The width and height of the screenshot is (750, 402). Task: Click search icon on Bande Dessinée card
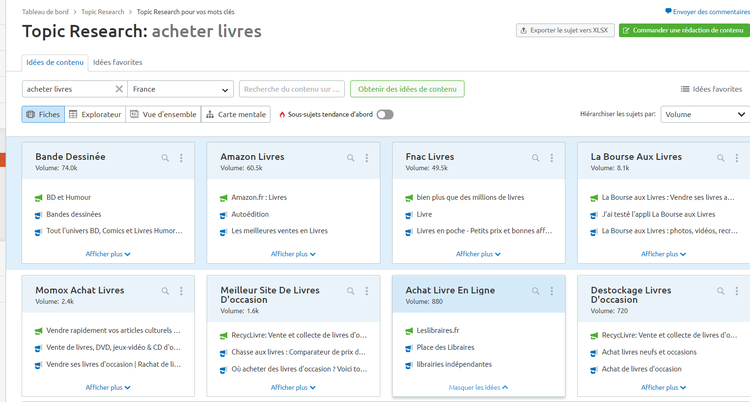coord(165,157)
